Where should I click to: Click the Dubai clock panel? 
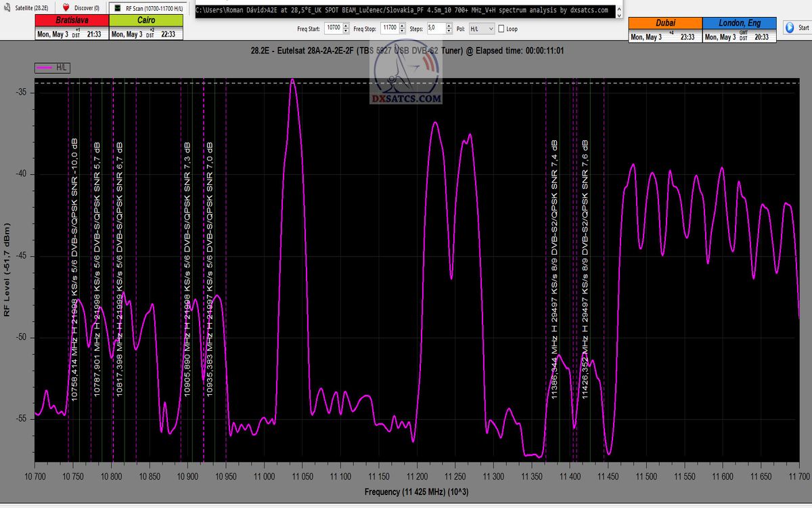pos(664,30)
